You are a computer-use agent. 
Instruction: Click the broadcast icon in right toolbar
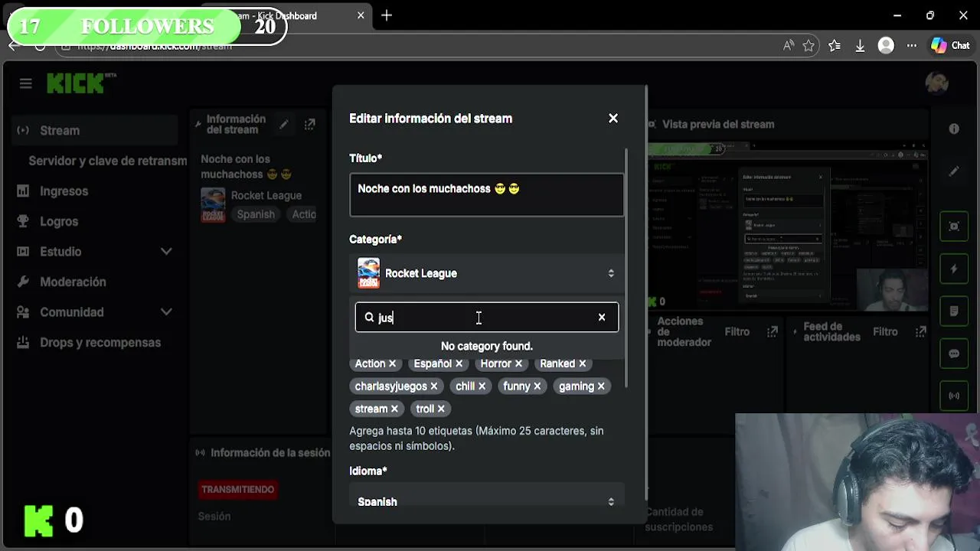[954, 396]
